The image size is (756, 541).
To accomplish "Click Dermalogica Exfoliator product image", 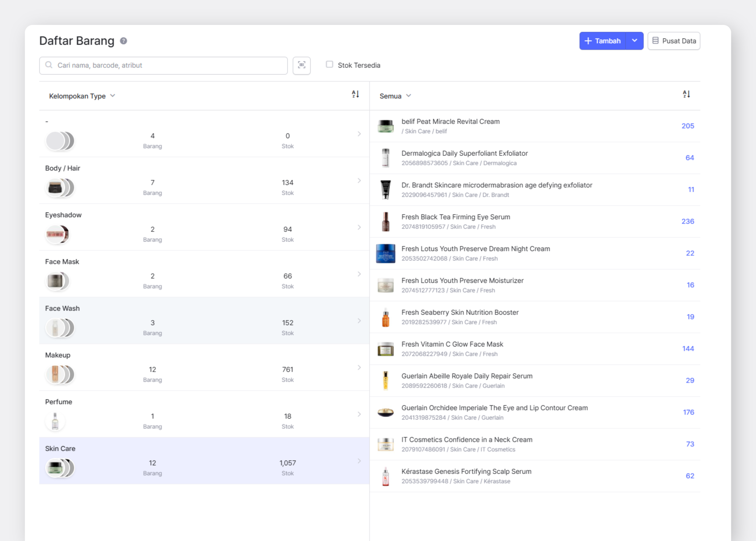I will click(386, 158).
